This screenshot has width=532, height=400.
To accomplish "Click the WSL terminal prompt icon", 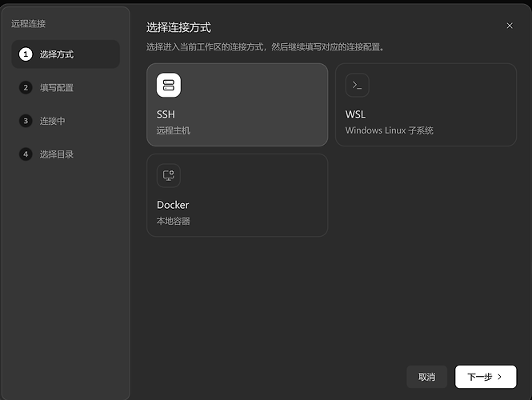I will click(358, 85).
